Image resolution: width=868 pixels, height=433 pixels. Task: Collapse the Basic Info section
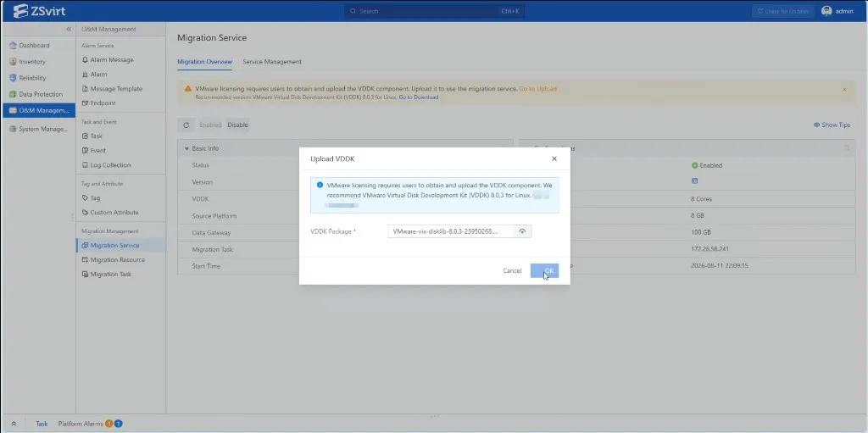[x=186, y=148]
